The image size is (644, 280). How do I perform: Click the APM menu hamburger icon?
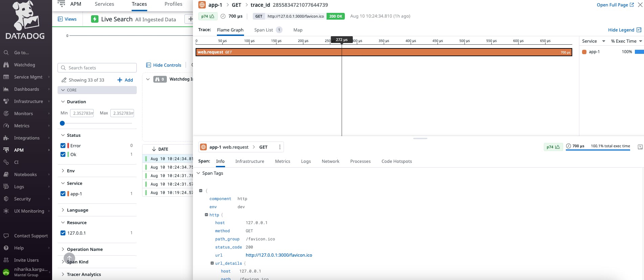[x=61, y=4]
